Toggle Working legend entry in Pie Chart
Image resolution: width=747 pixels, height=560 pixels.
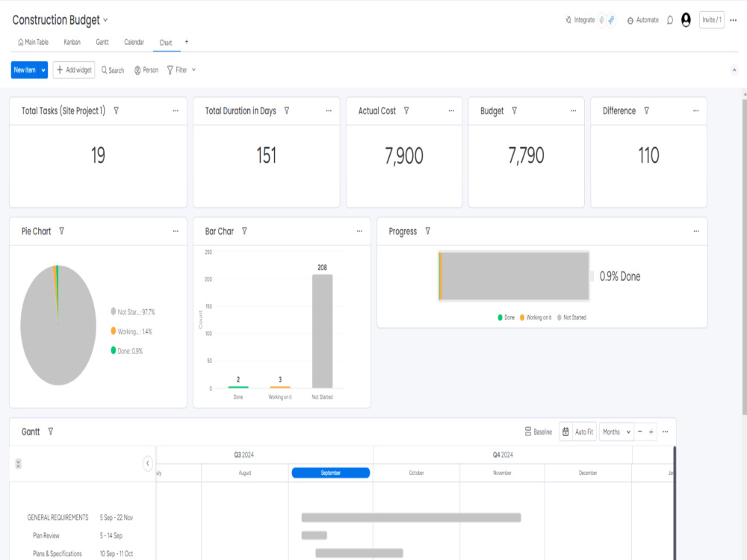[131, 332]
